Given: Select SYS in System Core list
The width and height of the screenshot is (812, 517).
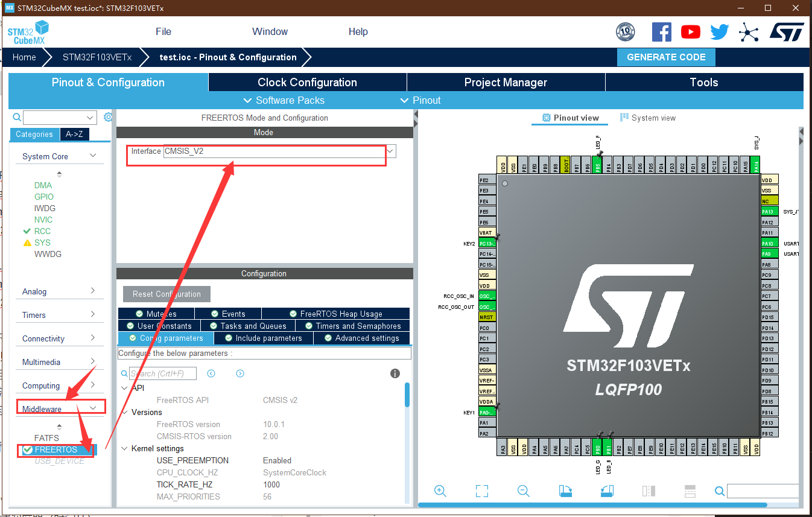Looking at the screenshot, I should tap(42, 243).
